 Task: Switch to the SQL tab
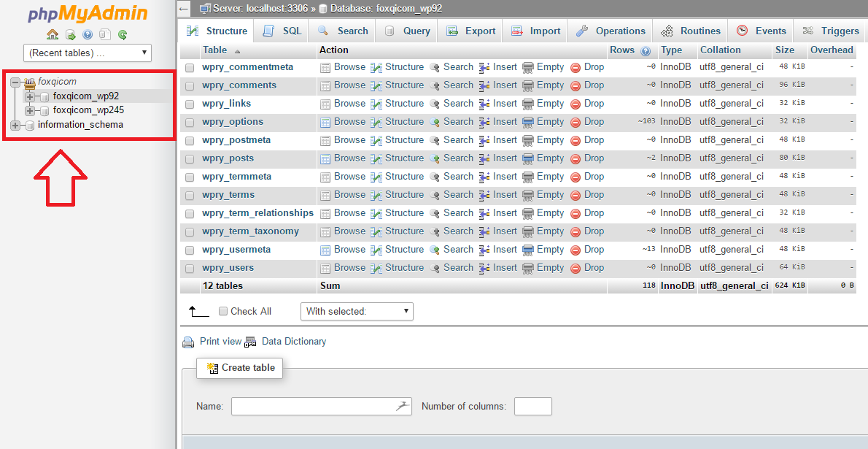click(281, 31)
